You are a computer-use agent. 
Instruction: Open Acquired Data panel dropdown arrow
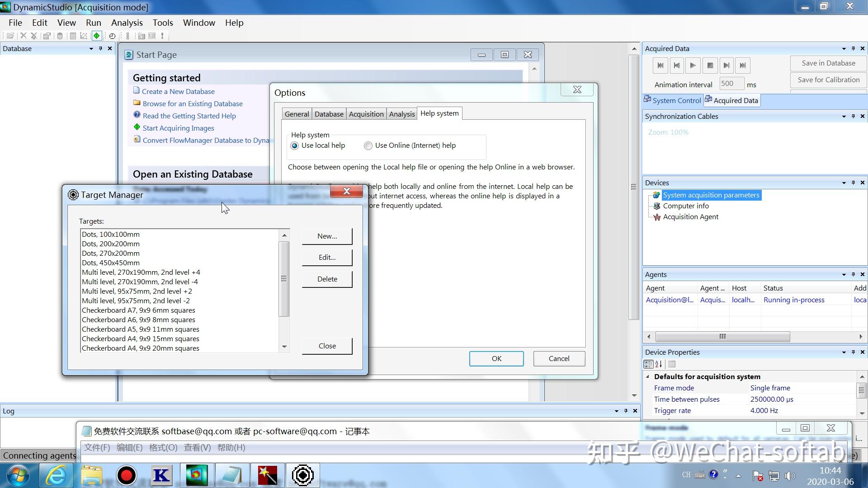(844, 49)
